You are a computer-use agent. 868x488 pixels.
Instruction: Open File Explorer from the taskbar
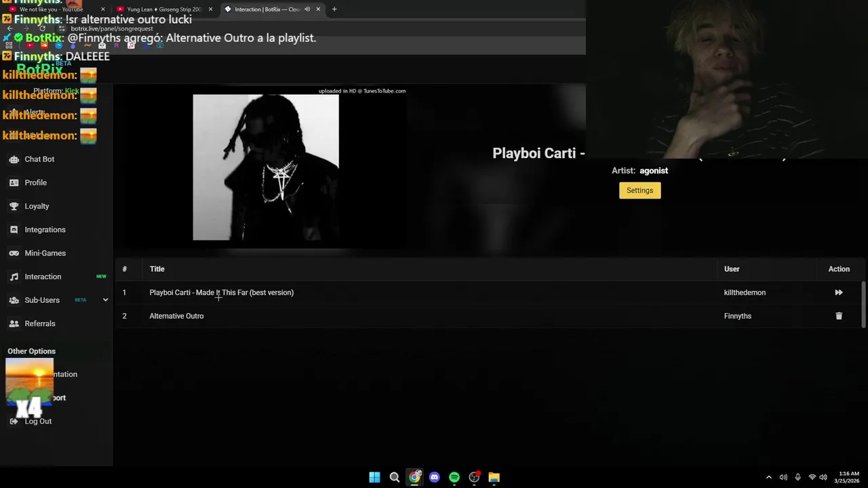[494, 477]
